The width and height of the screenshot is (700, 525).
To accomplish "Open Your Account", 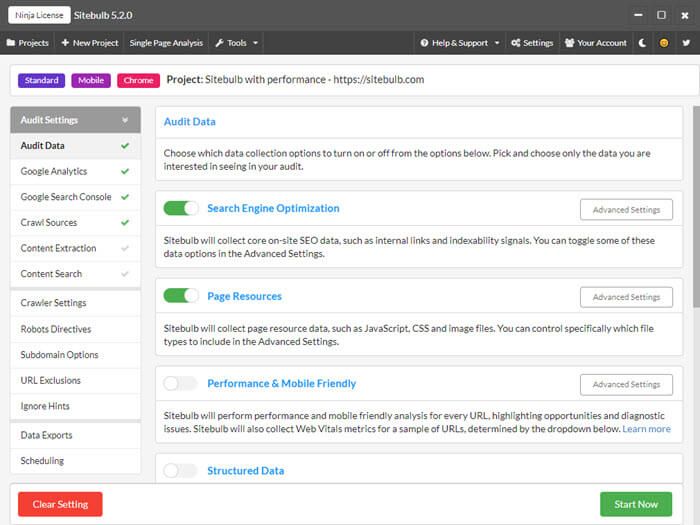I will pos(596,43).
